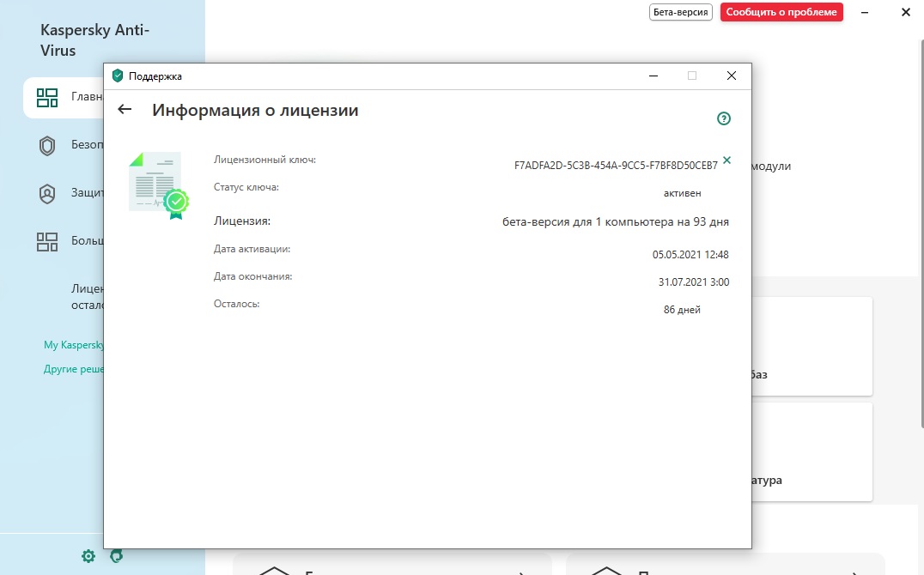This screenshot has width=924, height=575.
Task: Open settings via the gear icon
Action: [88, 556]
